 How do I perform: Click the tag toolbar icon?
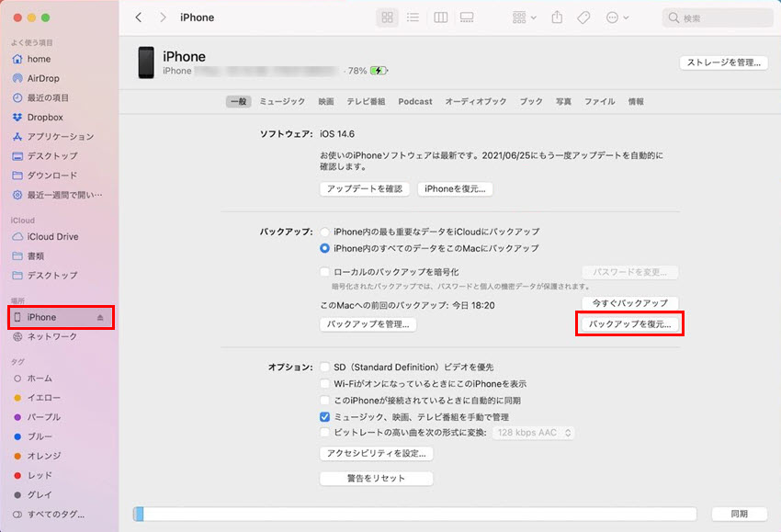point(583,17)
